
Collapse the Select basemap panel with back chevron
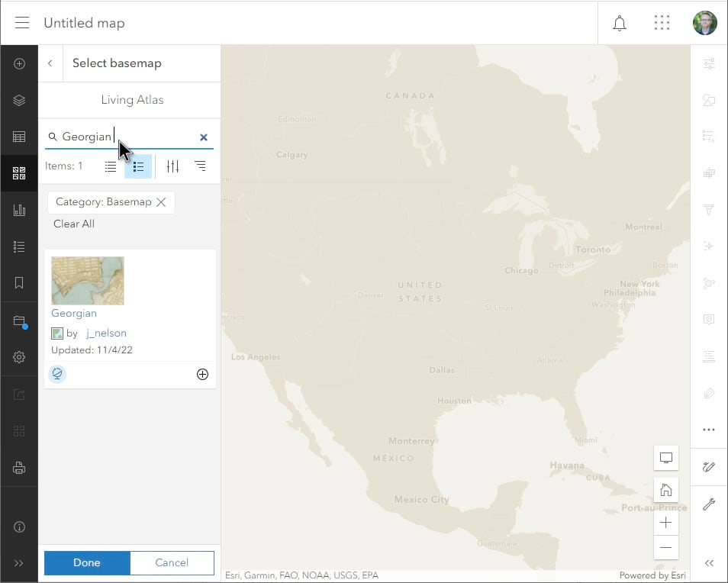(x=50, y=63)
